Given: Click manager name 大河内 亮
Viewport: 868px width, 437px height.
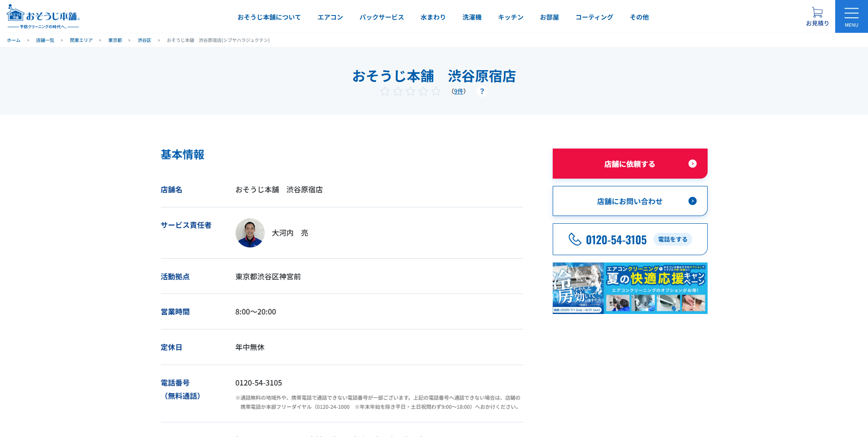Looking at the screenshot, I should coord(290,233).
